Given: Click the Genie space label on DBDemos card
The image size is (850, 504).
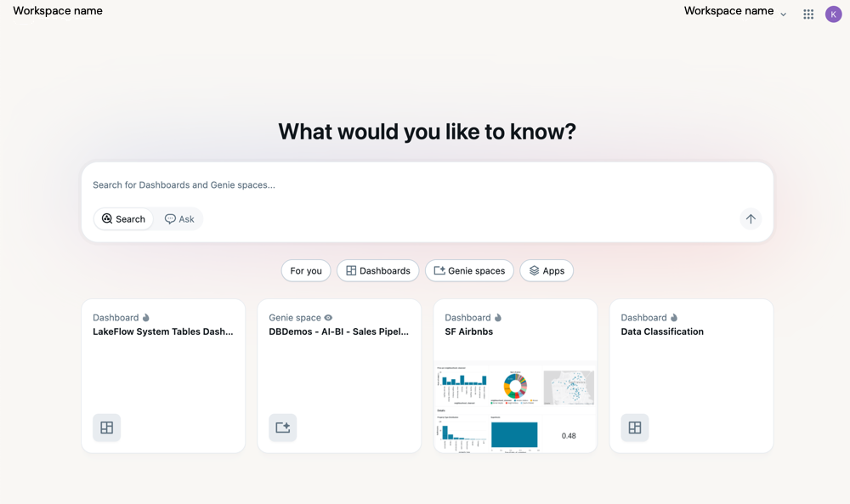Looking at the screenshot, I should [295, 318].
